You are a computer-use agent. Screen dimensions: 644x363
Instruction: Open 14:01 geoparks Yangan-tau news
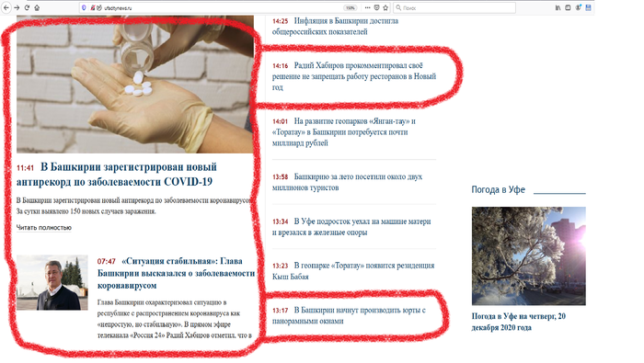(344, 132)
